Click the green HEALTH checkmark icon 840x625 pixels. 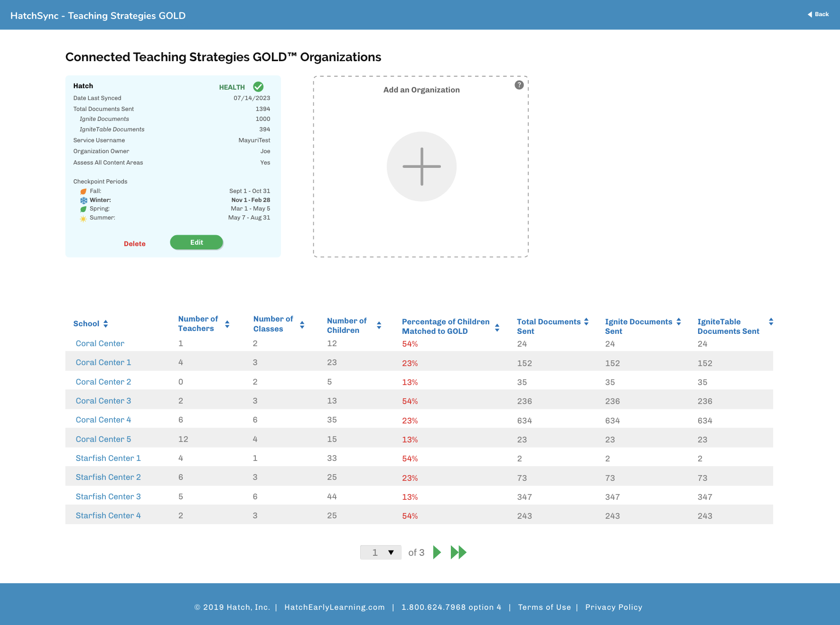tap(258, 87)
